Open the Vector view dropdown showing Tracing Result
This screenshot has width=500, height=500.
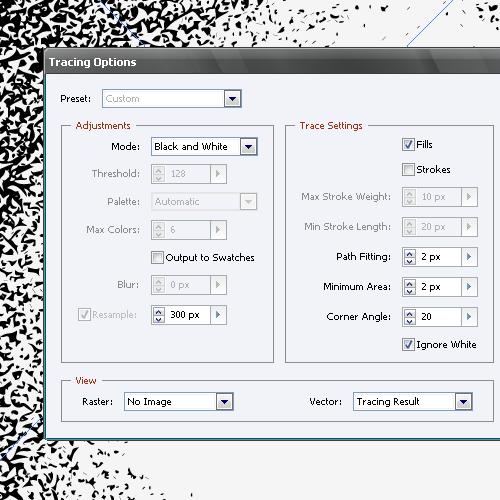pyautogui.click(x=413, y=402)
